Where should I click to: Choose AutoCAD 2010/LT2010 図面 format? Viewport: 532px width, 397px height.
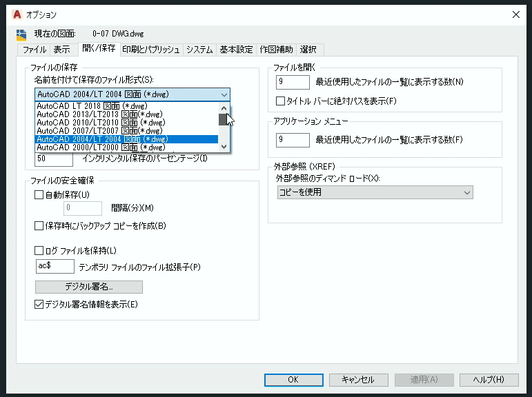[126, 123]
